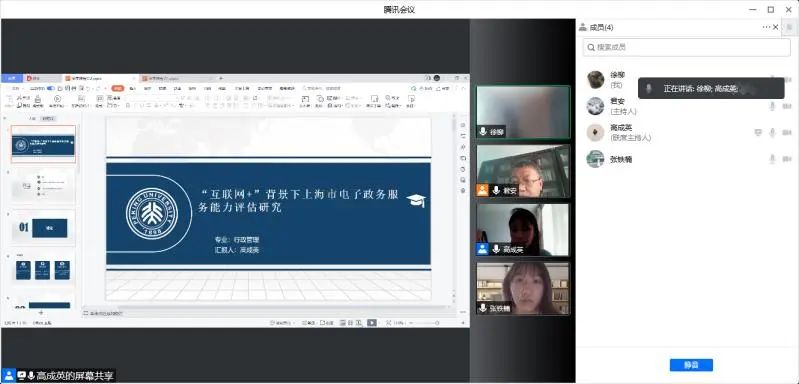This screenshot has width=799, height=384.
Task: Click 徐柳's avatar in the member list
Action: [x=596, y=79]
